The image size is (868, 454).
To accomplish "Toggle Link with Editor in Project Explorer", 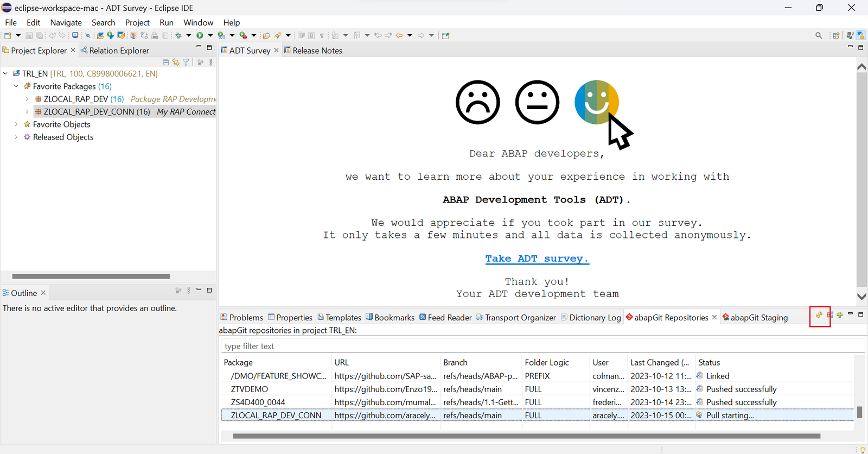I will point(176,62).
